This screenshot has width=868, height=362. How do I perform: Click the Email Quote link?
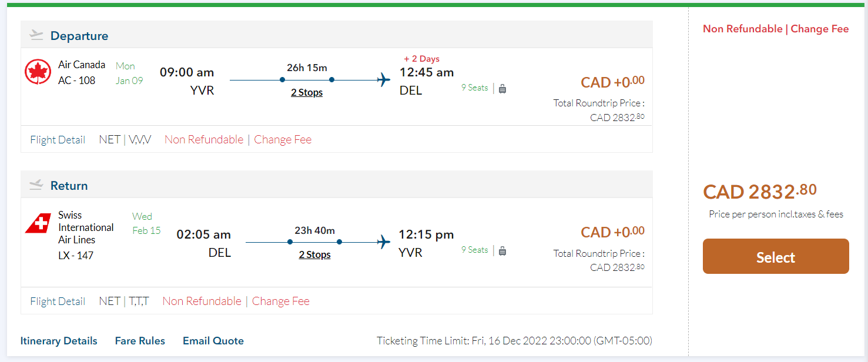click(213, 341)
